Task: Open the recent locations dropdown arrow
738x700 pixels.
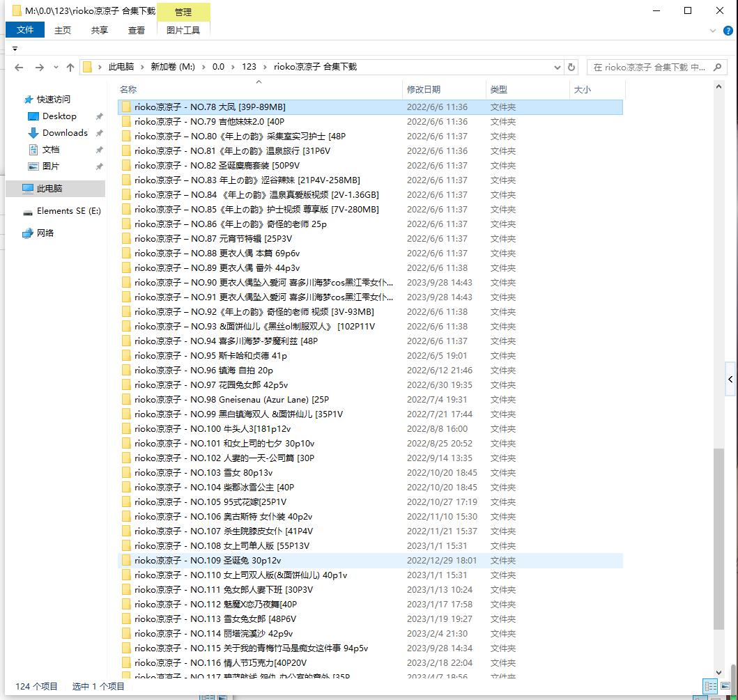Action: pos(55,68)
